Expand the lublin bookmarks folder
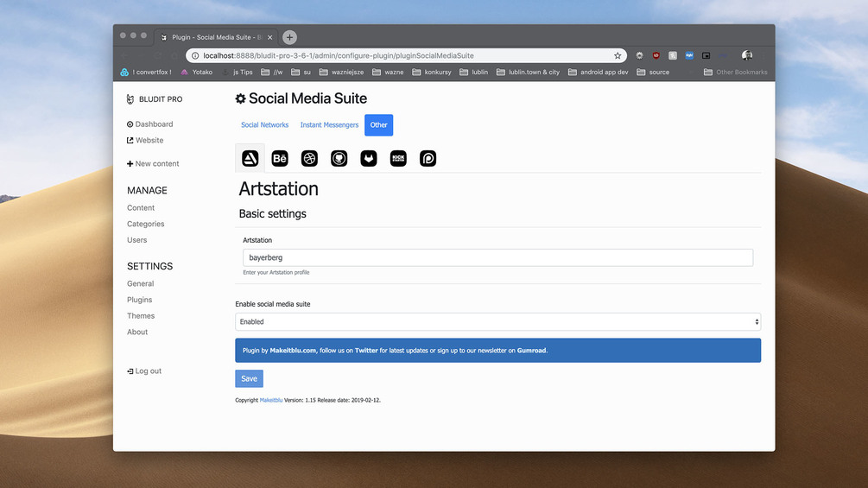The image size is (868, 488). click(x=474, y=72)
